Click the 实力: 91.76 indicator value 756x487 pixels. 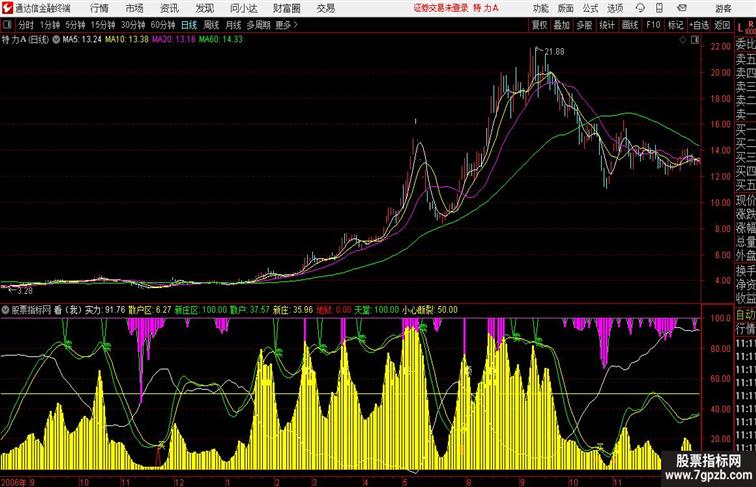coord(105,310)
